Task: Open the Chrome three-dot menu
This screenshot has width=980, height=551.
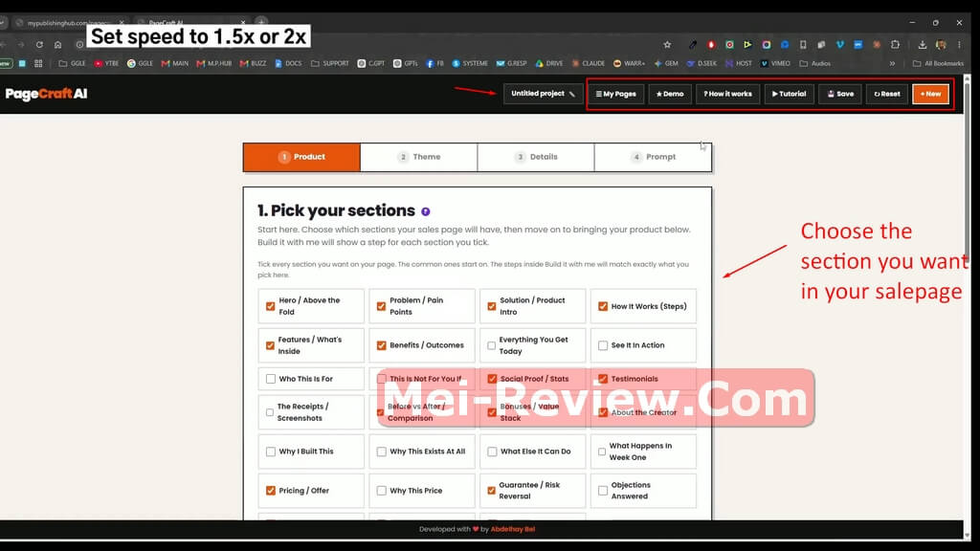Action: (x=959, y=45)
